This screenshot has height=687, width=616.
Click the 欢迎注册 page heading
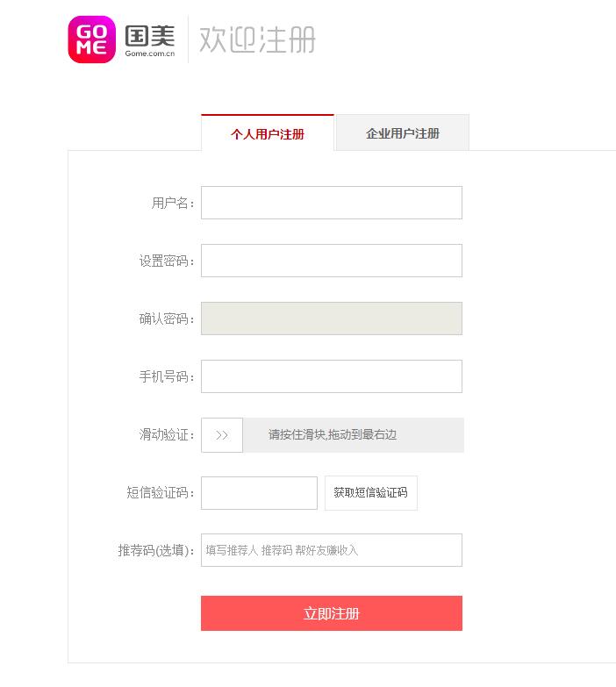(x=257, y=40)
